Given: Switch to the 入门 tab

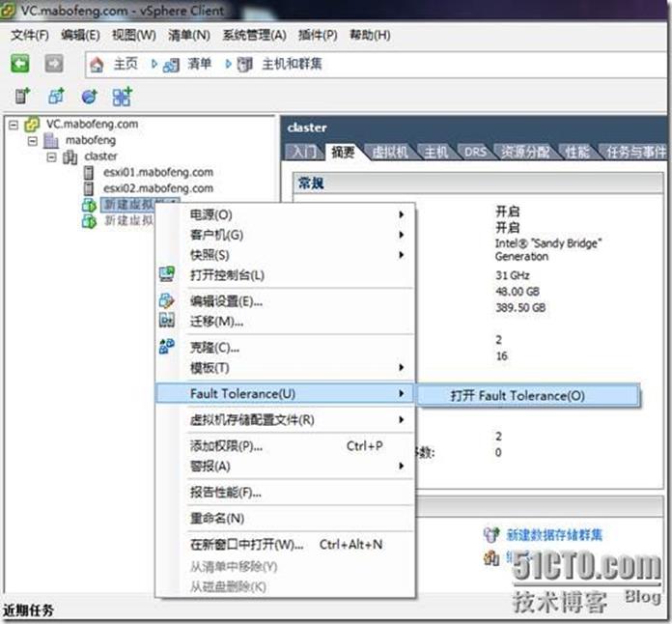Looking at the screenshot, I should coord(304,153).
